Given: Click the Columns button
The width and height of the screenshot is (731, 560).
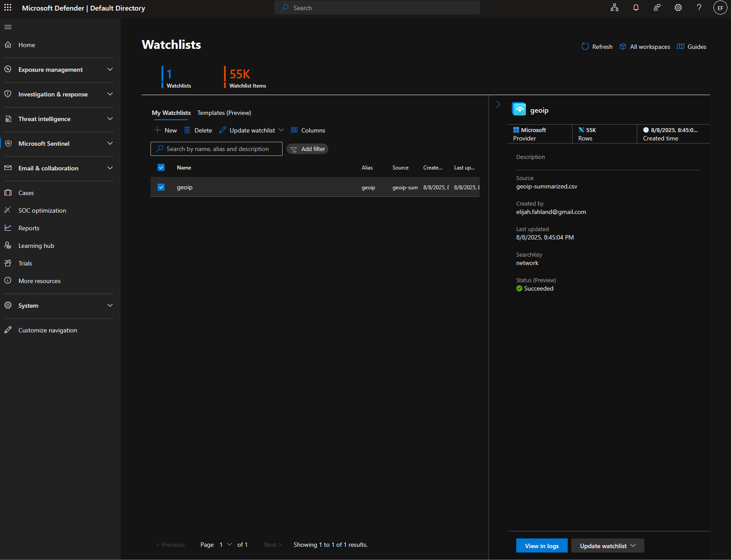Looking at the screenshot, I should 308,130.
